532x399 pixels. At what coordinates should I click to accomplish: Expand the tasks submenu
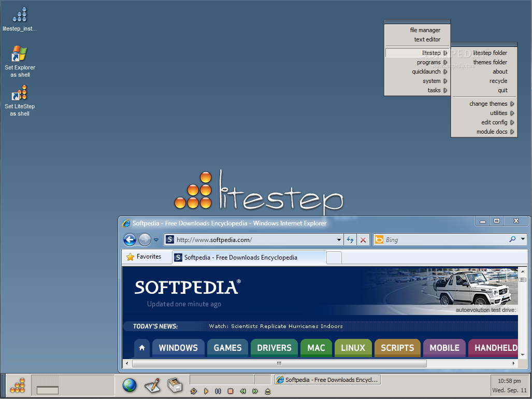pos(417,90)
